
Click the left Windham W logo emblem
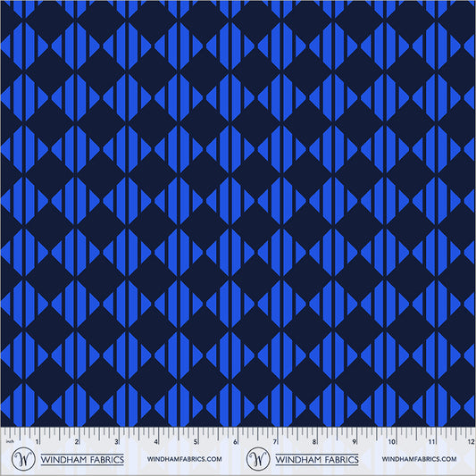[x=23, y=459]
